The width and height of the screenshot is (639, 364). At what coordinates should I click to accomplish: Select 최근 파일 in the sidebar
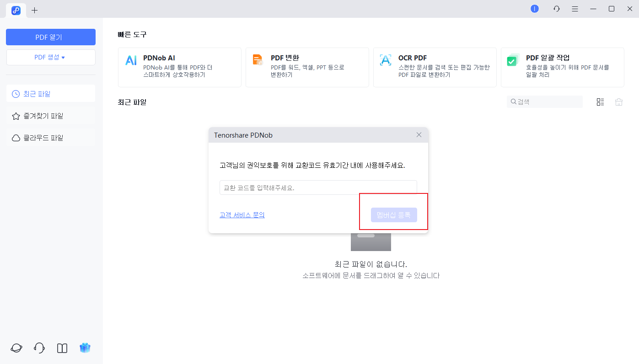point(50,94)
